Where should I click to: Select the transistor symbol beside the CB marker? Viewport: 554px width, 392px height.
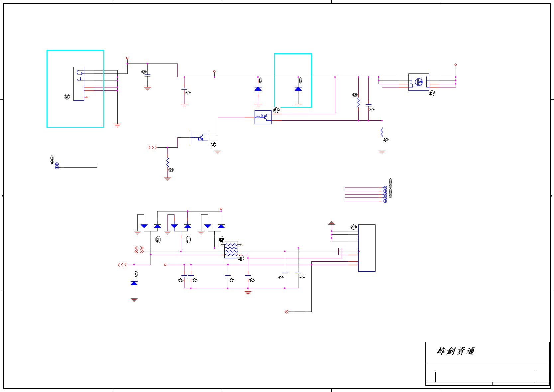coord(263,117)
